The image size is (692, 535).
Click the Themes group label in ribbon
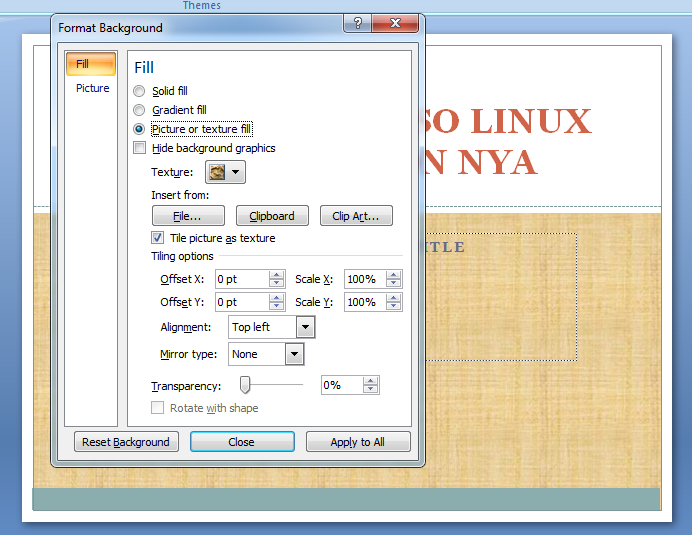[x=202, y=5]
